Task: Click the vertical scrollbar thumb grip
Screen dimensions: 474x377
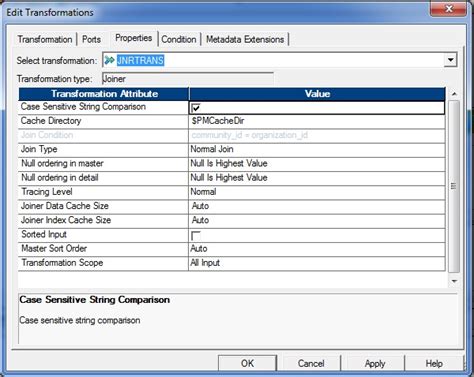Action: coord(454,186)
